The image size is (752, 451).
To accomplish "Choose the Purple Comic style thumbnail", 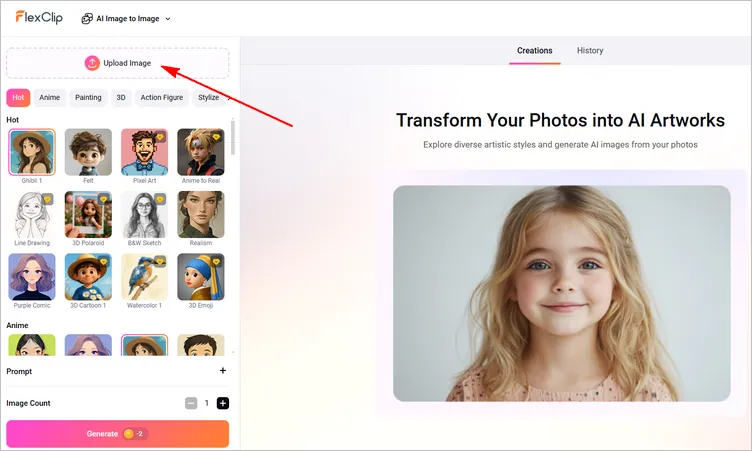I will pyautogui.click(x=32, y=277).
